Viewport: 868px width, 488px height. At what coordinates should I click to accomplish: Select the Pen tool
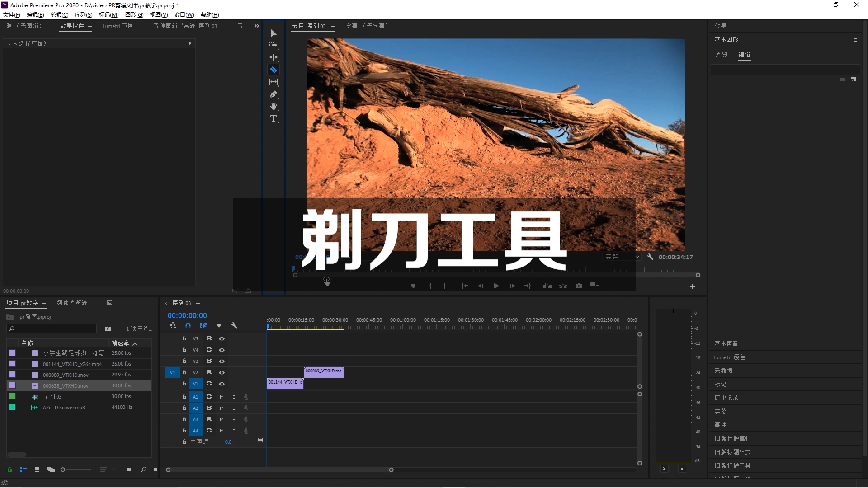tap(274, 94)
